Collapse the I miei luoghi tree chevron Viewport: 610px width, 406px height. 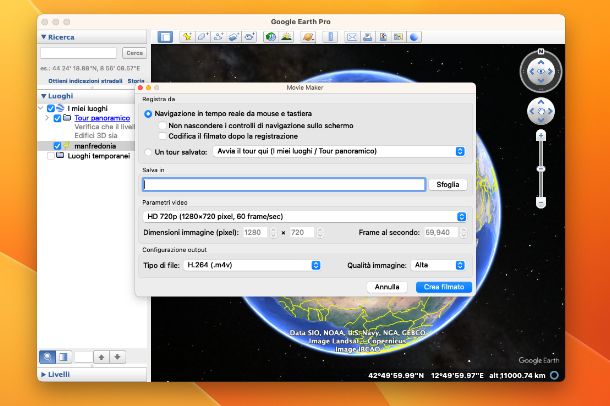(41, 108)
